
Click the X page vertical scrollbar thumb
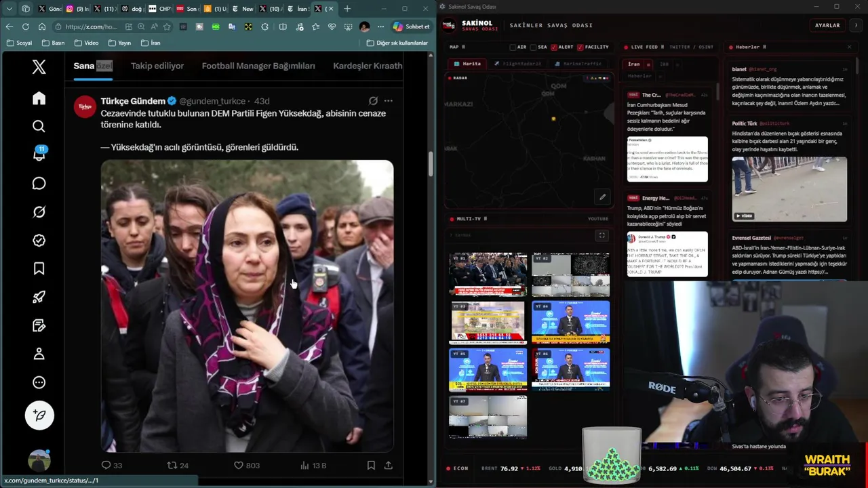430,164
